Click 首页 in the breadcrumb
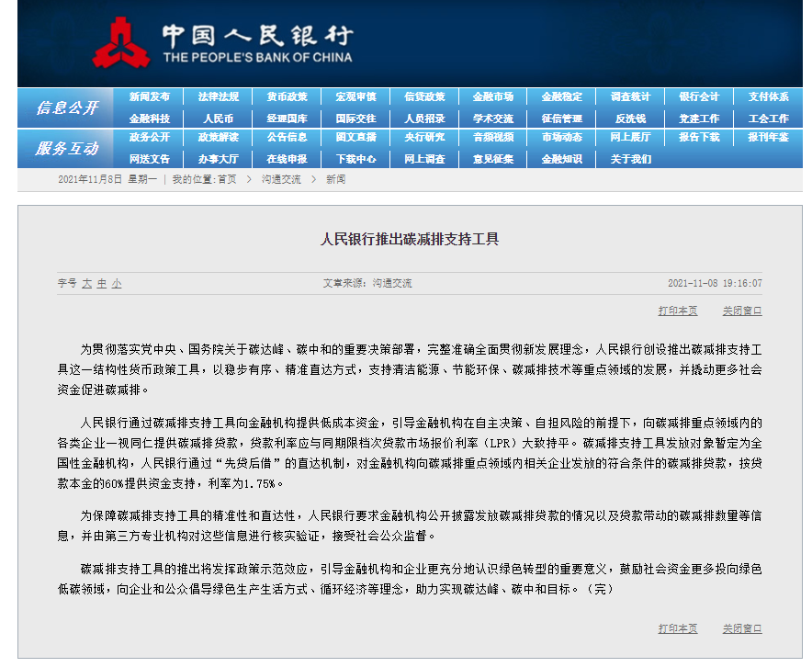 [x=227, y=179]
